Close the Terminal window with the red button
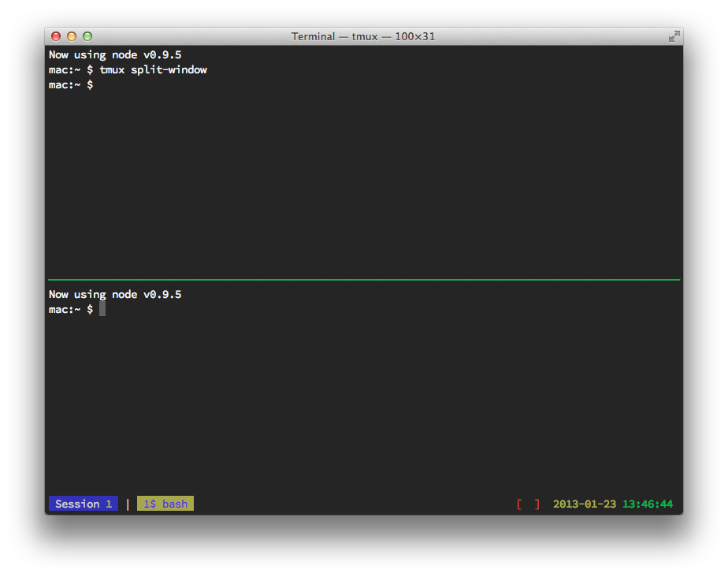 [x=56, y=36]
